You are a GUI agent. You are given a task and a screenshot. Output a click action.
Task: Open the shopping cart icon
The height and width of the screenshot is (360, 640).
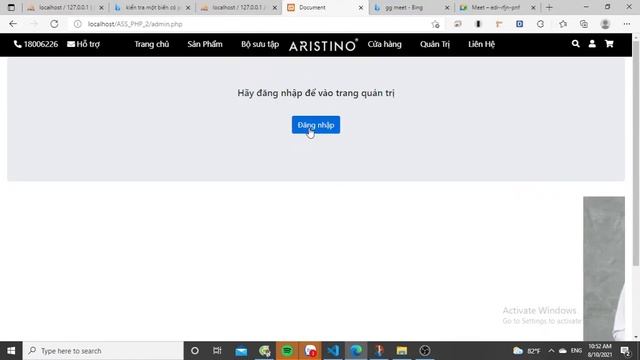click(x=609, y=44)
